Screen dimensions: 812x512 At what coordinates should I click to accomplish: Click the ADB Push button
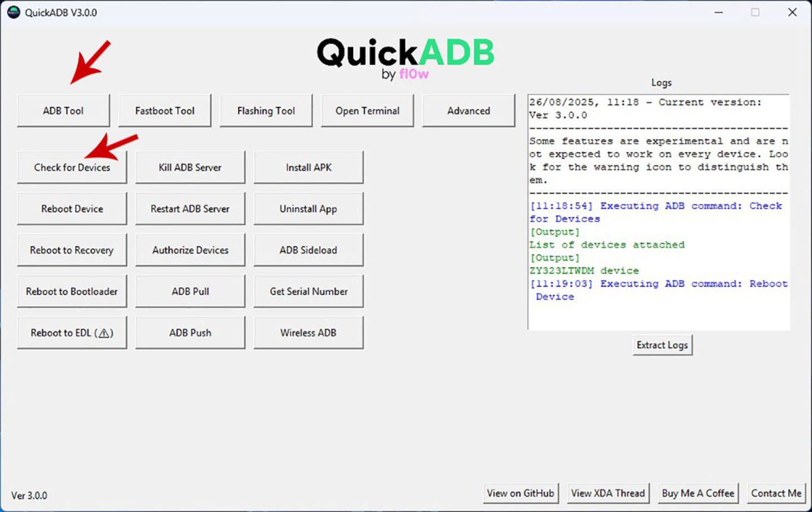tap(190, 333)
